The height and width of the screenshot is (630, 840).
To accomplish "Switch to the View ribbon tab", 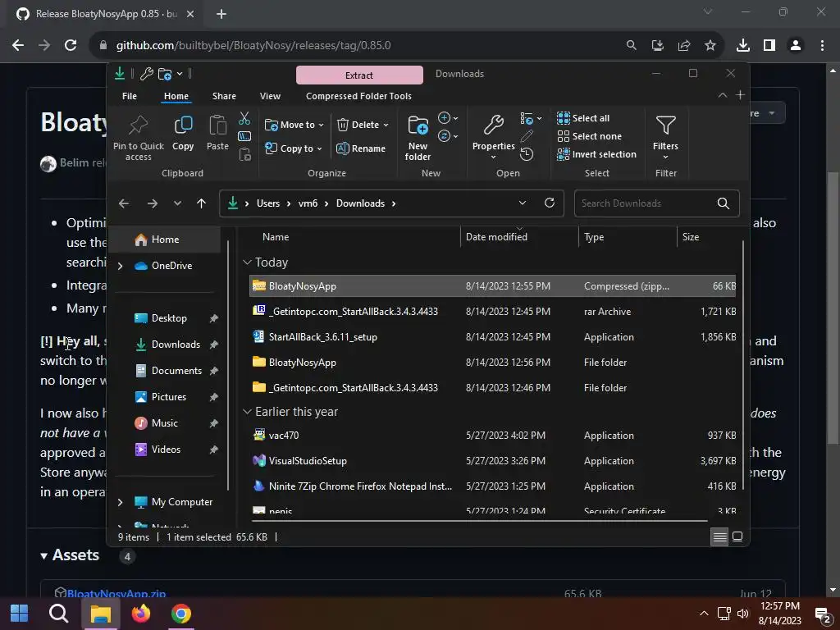I will click(270, 96).
